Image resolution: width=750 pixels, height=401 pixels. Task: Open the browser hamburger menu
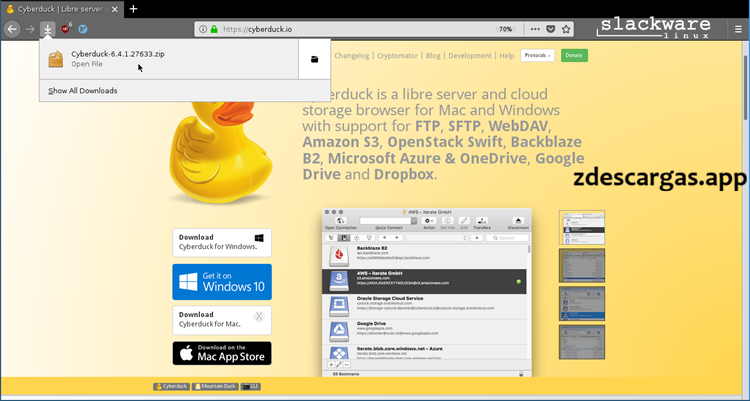pos(738,29)
